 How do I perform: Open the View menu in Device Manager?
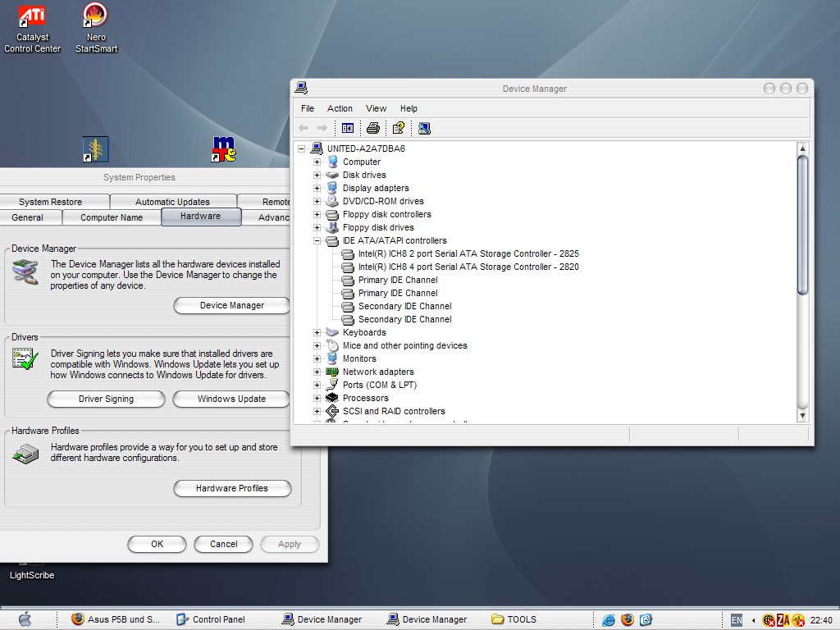tap(376, 108)
